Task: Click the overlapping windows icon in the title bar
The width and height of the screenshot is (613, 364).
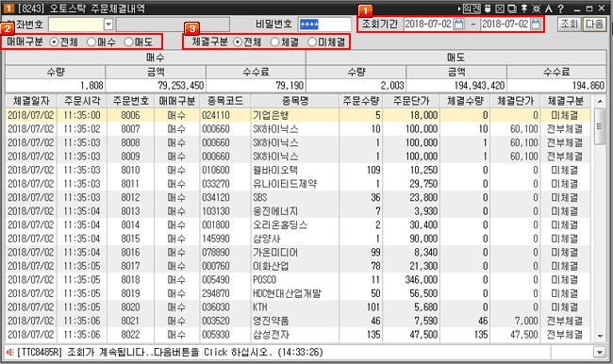Action: [x=512, y=8]
